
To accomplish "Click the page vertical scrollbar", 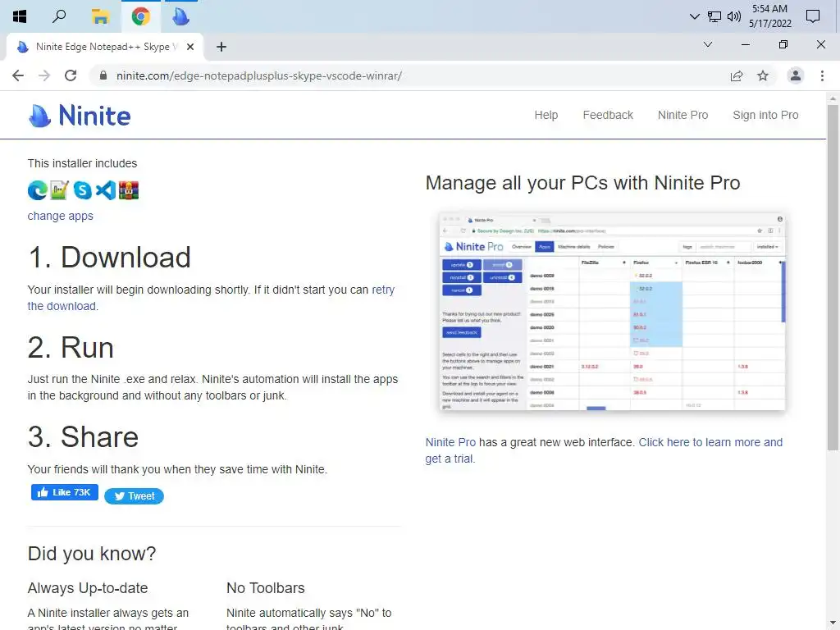I will (x=833, y=277).
